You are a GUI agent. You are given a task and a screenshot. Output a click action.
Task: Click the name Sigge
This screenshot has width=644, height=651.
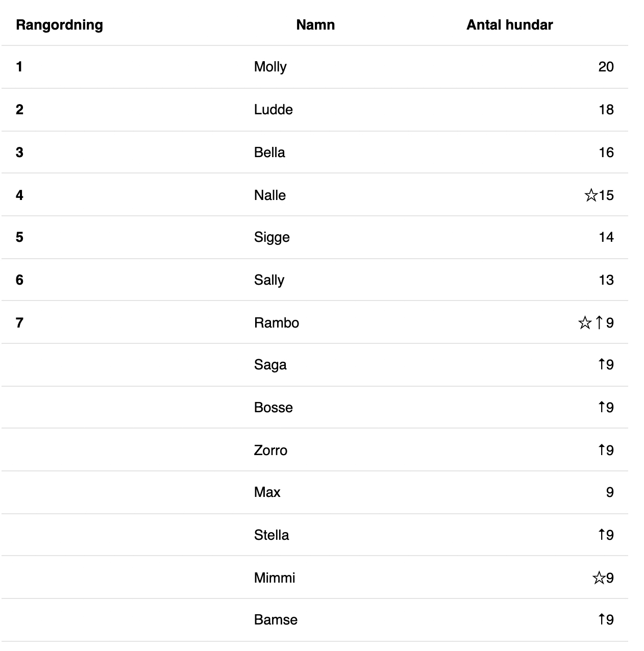[271, 237]
